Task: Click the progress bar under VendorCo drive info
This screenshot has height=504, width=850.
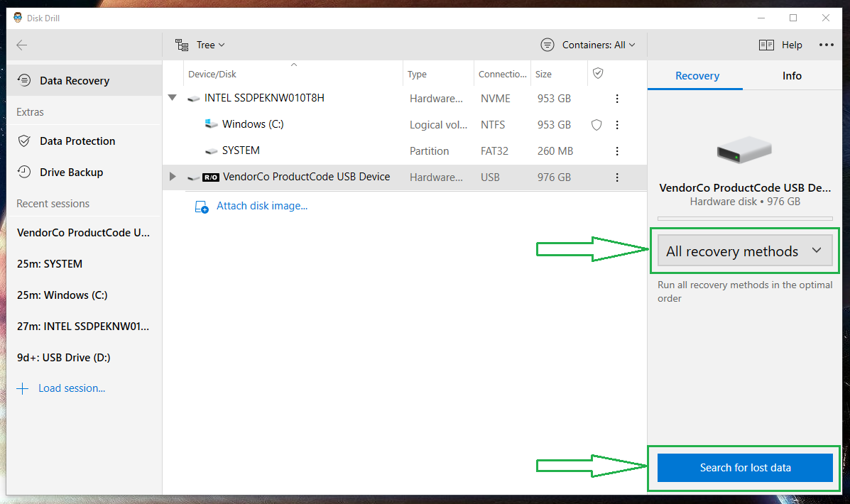Action: click(x=745, y=219)
